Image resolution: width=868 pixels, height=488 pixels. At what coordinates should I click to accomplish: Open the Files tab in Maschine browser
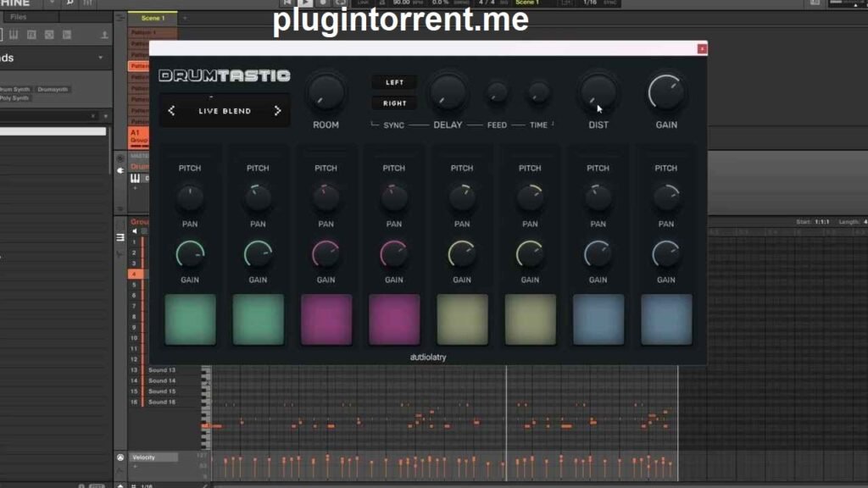19,17
